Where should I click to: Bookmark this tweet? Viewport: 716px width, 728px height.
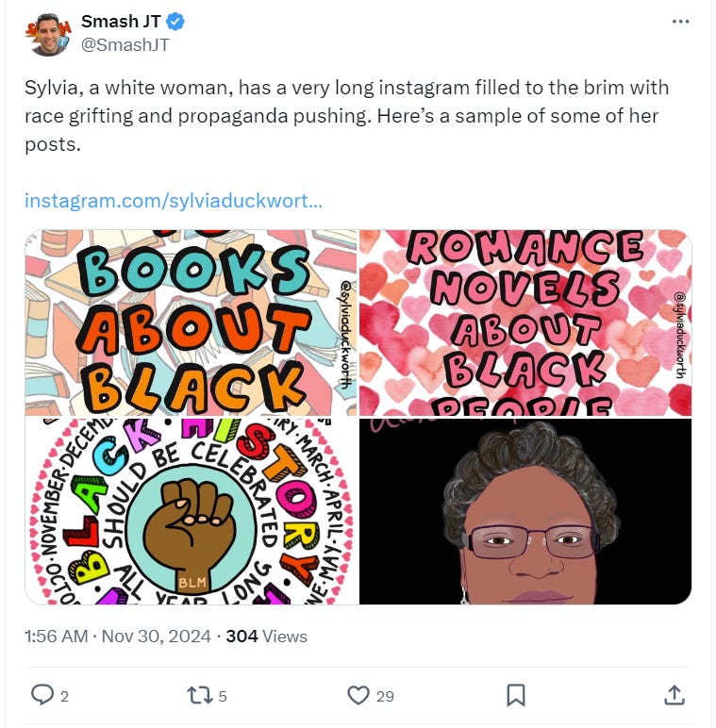pos(516,695)
